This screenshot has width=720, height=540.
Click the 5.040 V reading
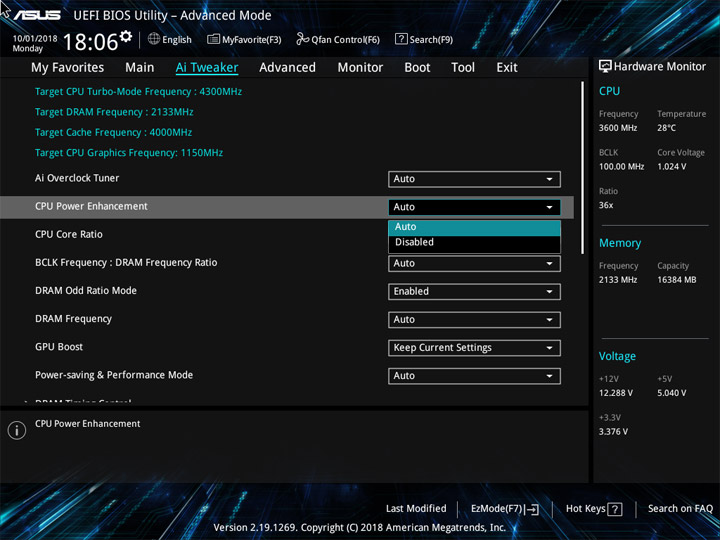(672, 393)
